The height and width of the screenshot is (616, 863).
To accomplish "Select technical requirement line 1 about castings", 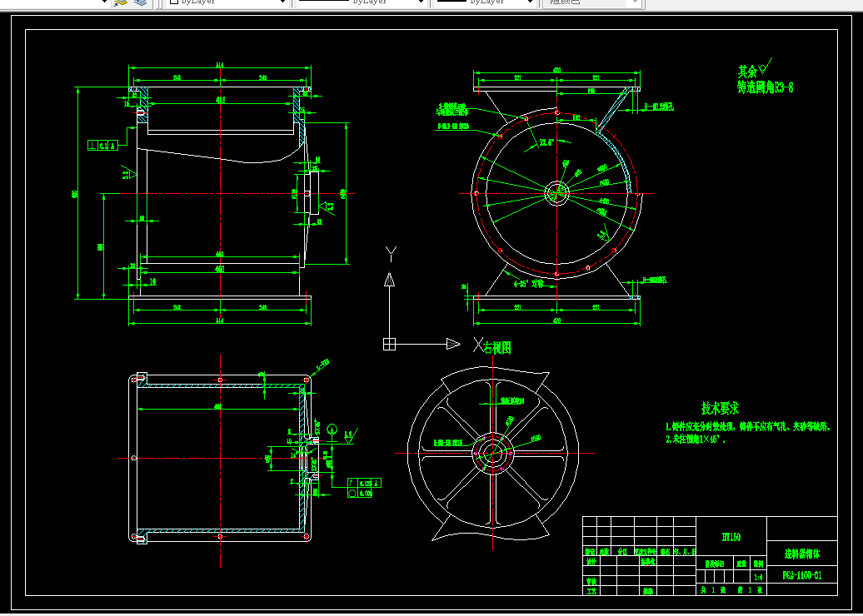I will point(748,427).
